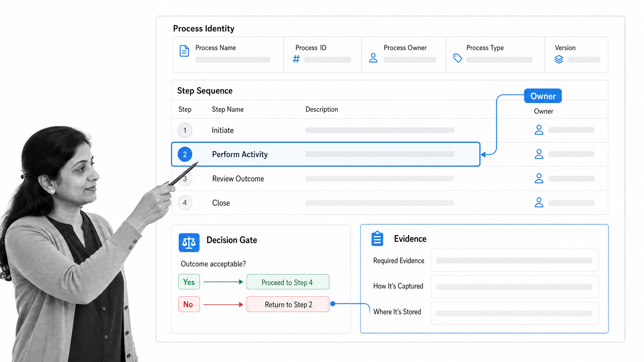This screenshot has height=362, width=644.
Task: Click the Outcome acceptable? question
Action: (213, 264)
